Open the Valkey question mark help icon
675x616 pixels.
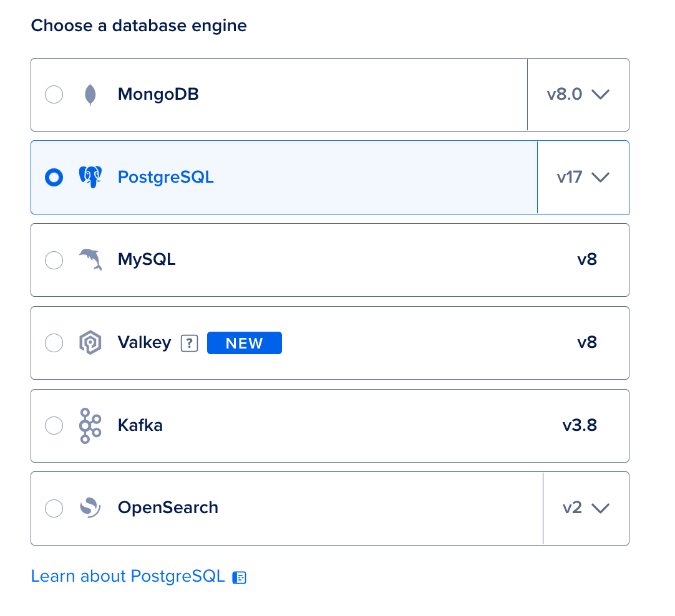point(189,344)
